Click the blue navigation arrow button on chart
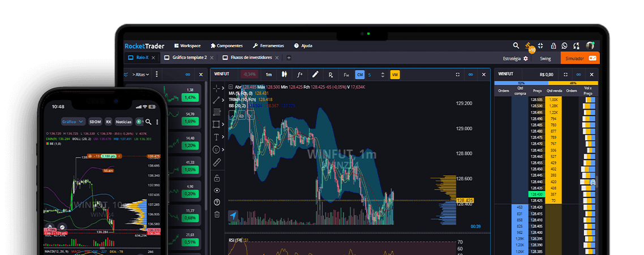The width and height of the screenshot is (644, 255). pos(233,216)
